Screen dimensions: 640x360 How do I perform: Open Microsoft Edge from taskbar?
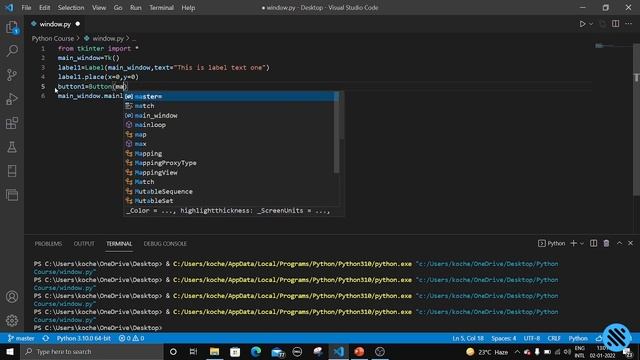tap(256, 351)
